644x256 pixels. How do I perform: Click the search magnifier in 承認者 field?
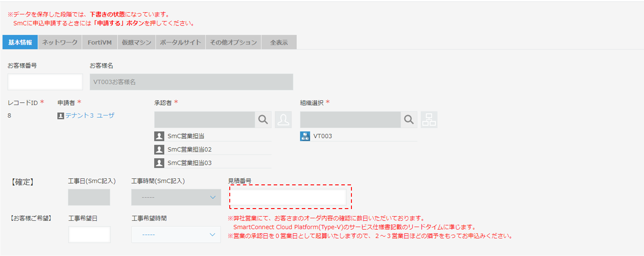(263, 120)
